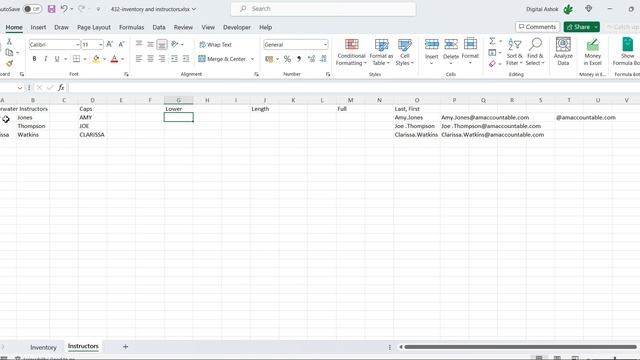
Task: Open the General number format dropdown
Action: click(325, 44)
